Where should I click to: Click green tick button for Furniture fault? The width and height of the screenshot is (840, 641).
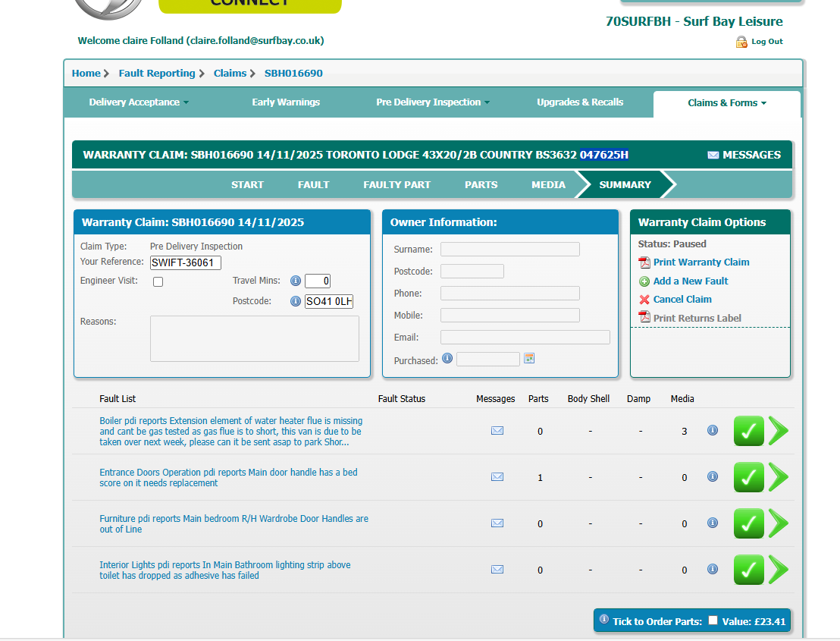[x=749, y=523]
